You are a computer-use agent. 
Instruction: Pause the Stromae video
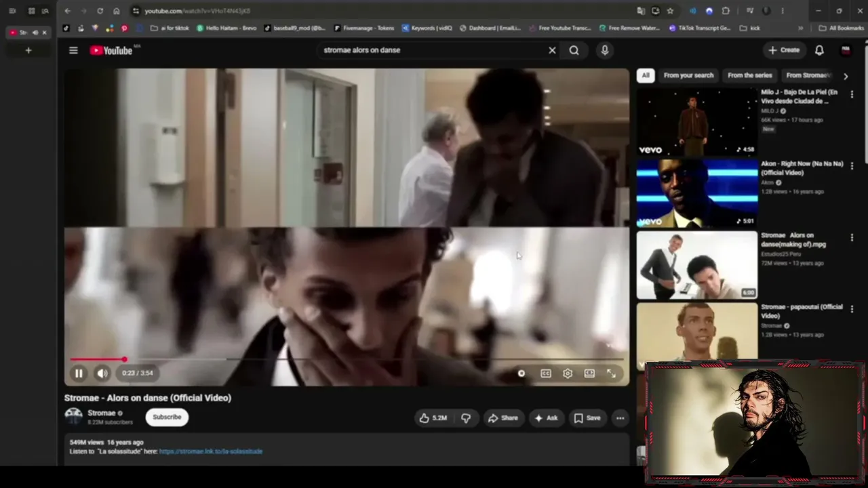click(x=79, y=373)
